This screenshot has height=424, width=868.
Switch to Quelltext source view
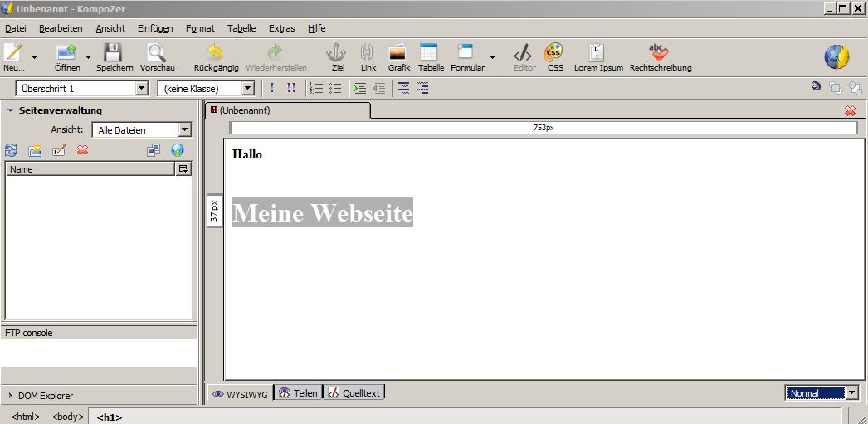tap(354, 393)
